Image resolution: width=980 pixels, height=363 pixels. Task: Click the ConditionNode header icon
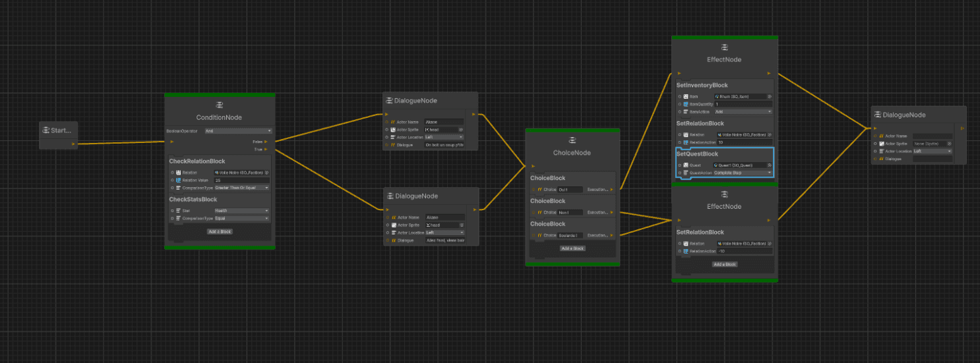point(219,105)
